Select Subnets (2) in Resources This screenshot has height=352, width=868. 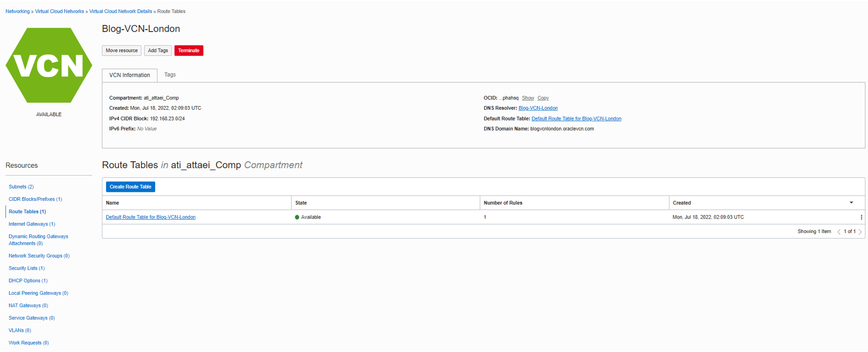point(21,186)
